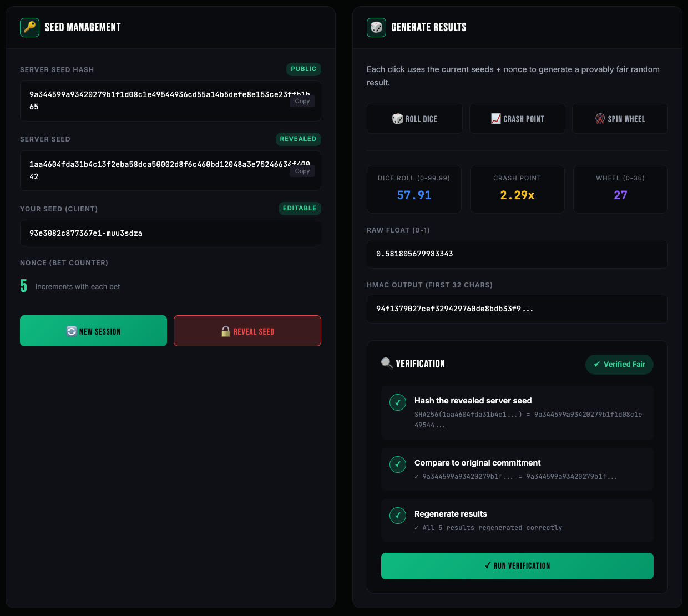This screenshot has height=616, width=688.
Task: Edit the client seed input field
Action: pyautogui.click(x=170, y=233)
